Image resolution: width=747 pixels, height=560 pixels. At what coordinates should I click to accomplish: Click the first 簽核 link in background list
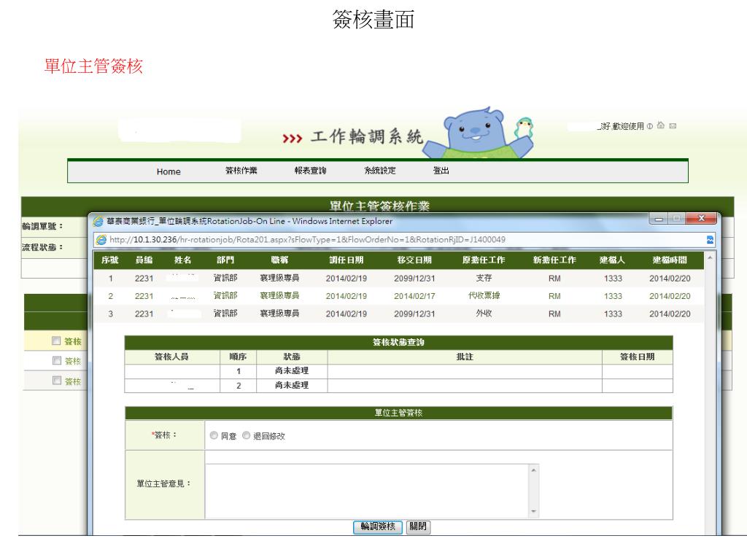pyautogui.click(x=73, y=341)
